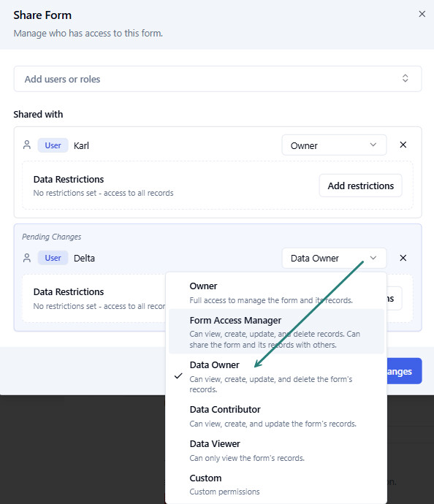
Task: Click the person icon next to Delta
Action: [x=27, y=258]
